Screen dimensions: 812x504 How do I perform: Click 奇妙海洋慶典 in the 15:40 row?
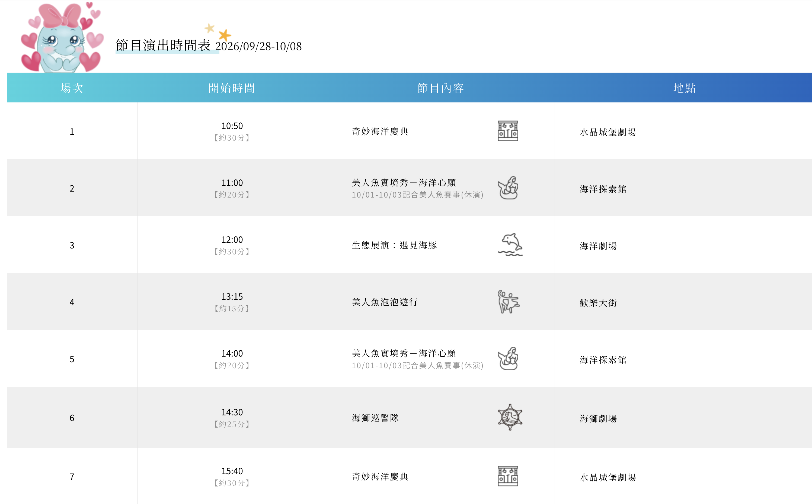380,477
